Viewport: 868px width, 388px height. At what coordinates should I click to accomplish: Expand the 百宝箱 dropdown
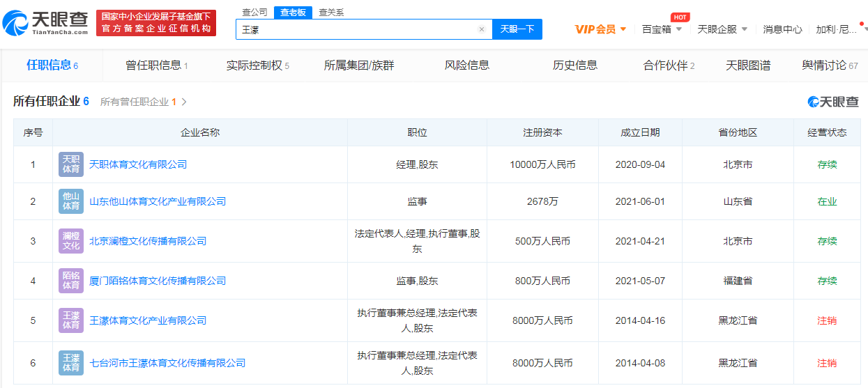pyautogui.click(x=662, y=29)
